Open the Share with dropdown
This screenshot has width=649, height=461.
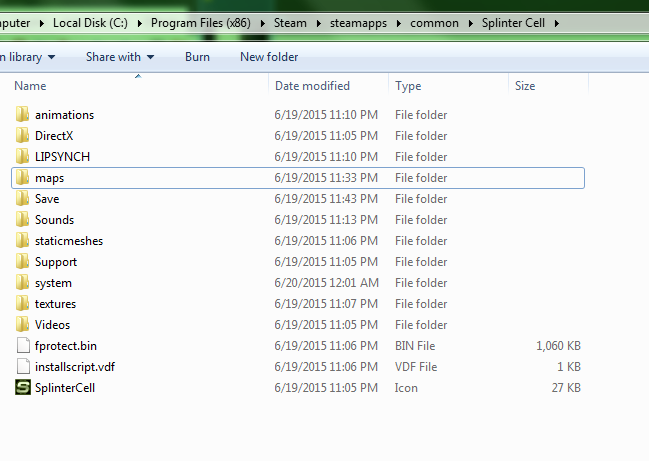tap(120, 57)
